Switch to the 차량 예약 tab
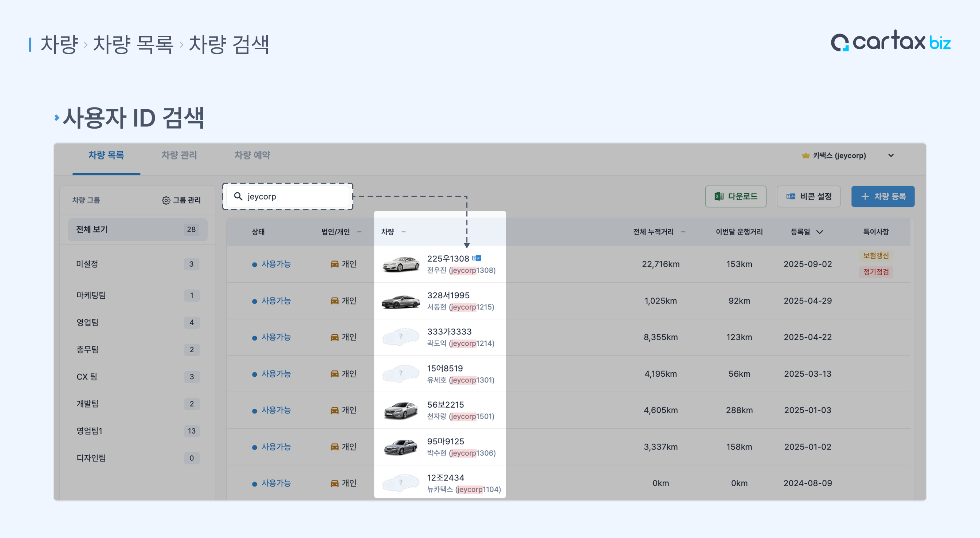Image resolution: width=980 pixels, height=538 pixels. [252, 155]
